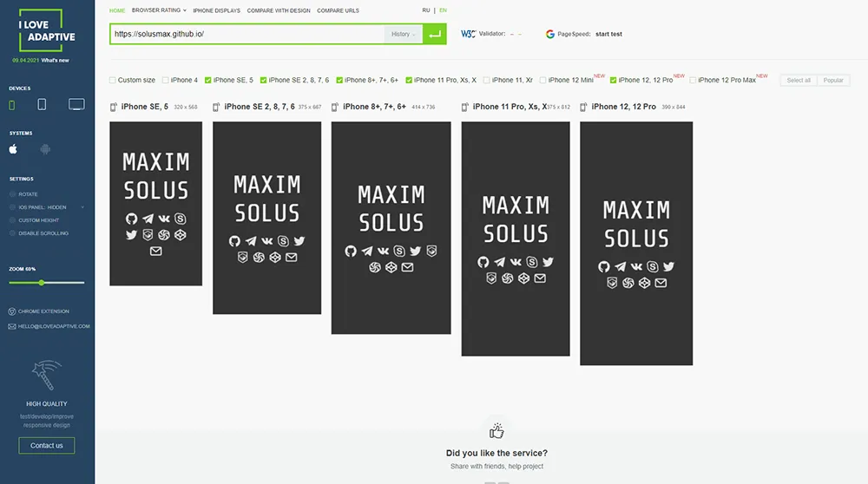Rotate the iPhone 12, 12 Pro preview icon
Image resolution: width=868 pixels, height=484 pixels.
coord(583,108)
